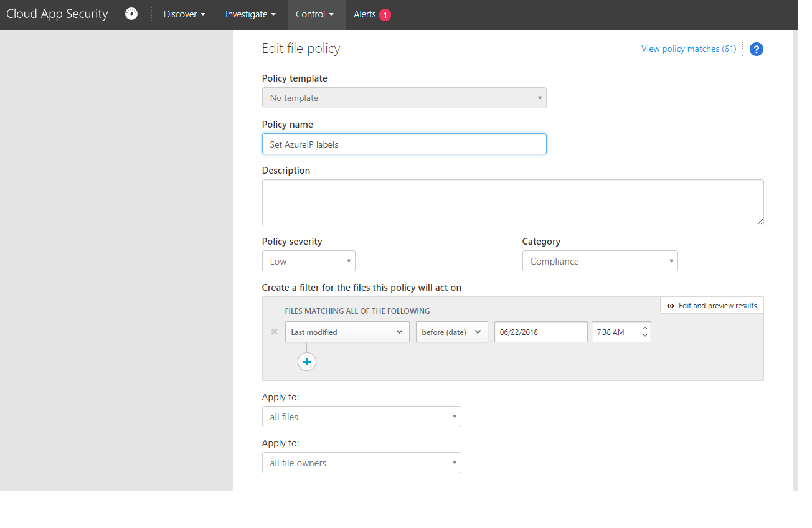Image resolution: width=812 pixels, height=528 pixels.
Task: Open the Discover menu
Action: pyautogui.click(x=184, y=14)
